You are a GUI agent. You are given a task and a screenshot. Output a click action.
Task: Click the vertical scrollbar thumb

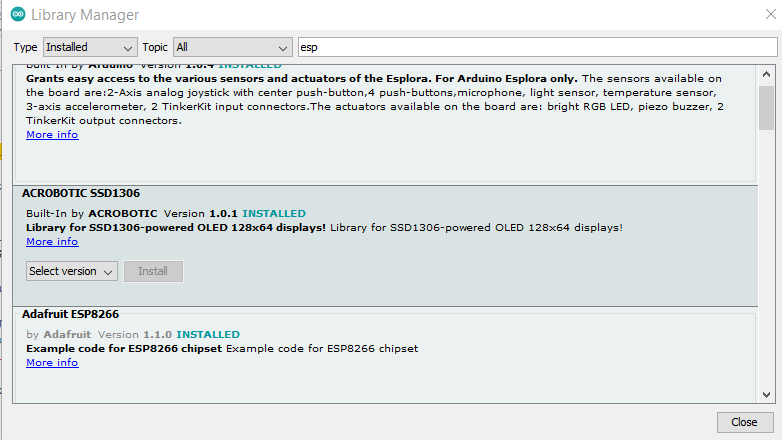point(767,108)
